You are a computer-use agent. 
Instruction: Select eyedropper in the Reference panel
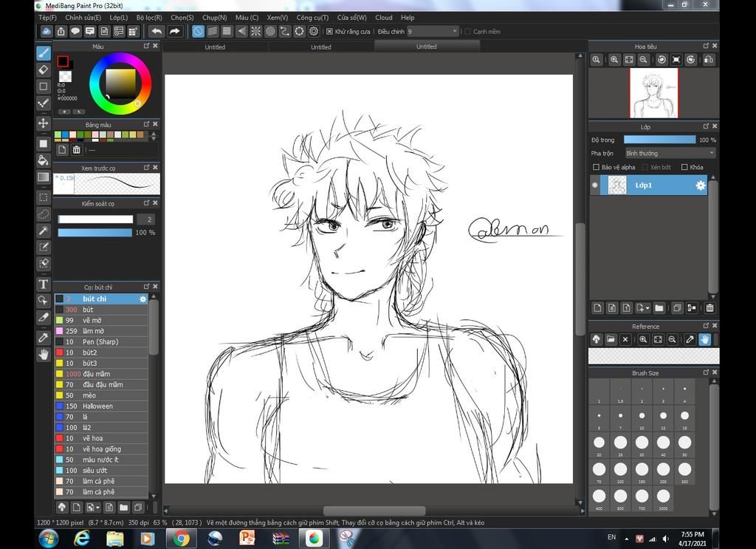pos(690,340)
